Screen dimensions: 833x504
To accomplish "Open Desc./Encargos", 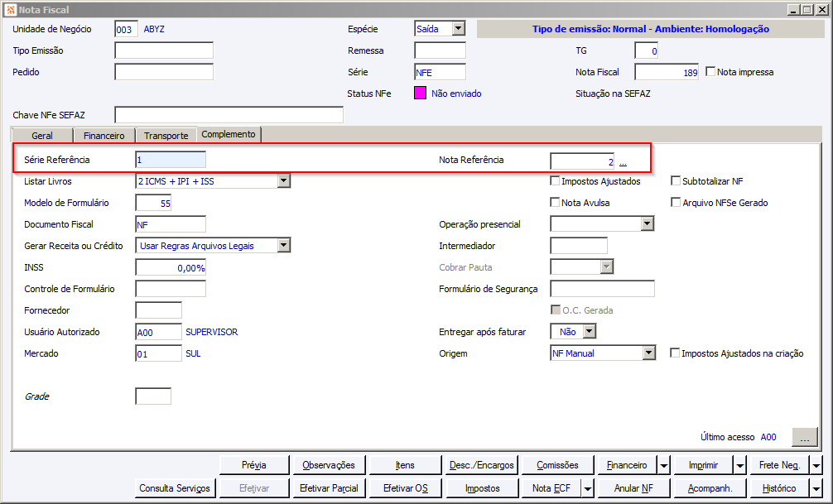I will tap(482, 465).
